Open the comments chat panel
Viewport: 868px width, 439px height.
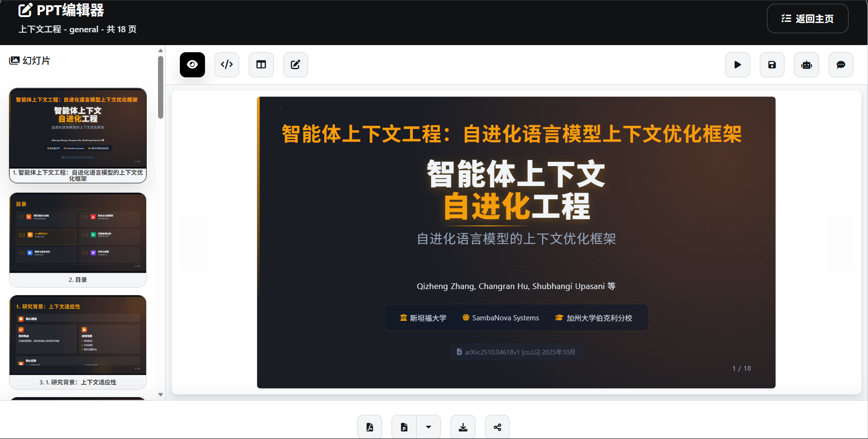coord(840,65)
